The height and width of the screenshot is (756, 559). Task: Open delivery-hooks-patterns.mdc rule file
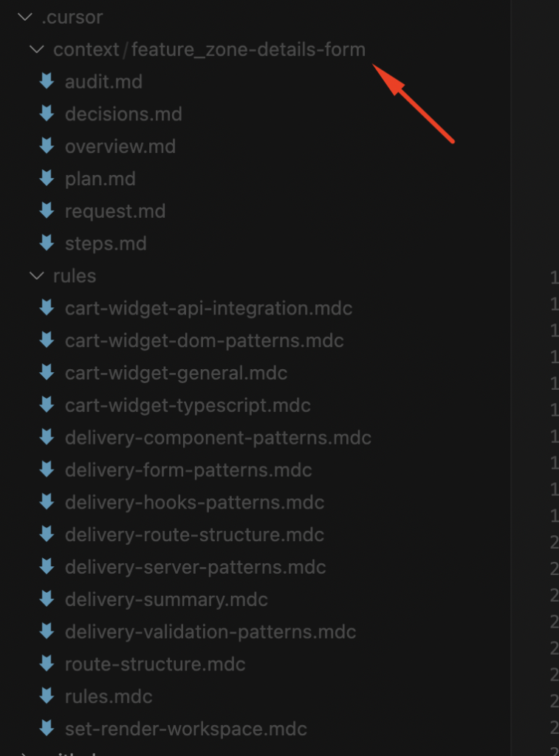pyautogui.click(x=194, y=503)
